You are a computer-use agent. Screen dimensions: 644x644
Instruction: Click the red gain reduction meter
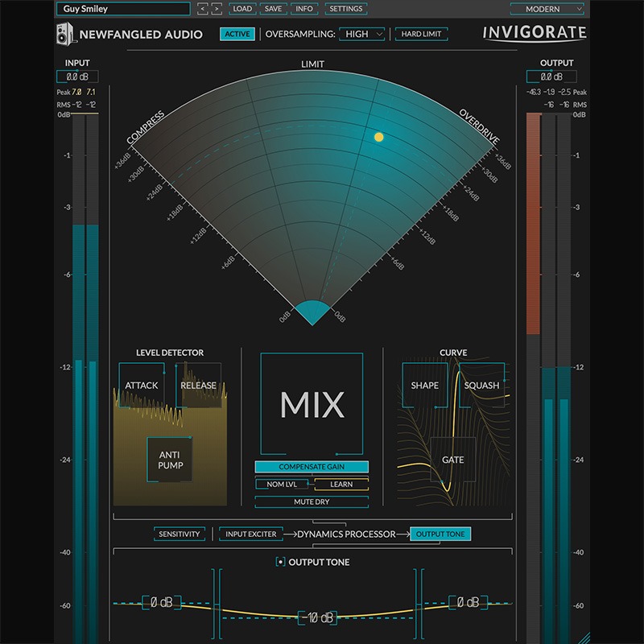[x=533, y=224]
